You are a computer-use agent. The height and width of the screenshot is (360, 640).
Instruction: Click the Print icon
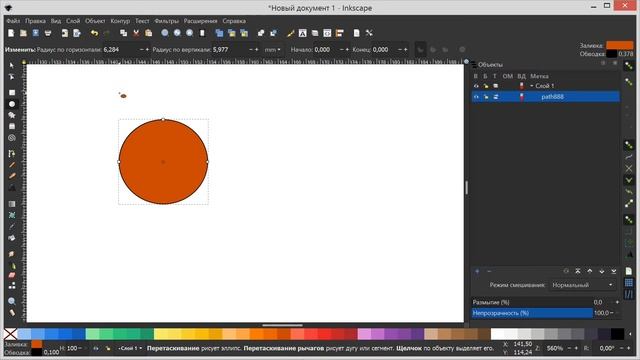click(48, 33)
